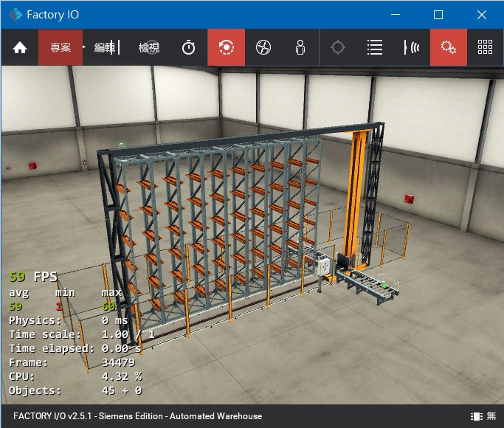Toggle the orbit camera mode
Screen dimensions: 504x428
227,47
